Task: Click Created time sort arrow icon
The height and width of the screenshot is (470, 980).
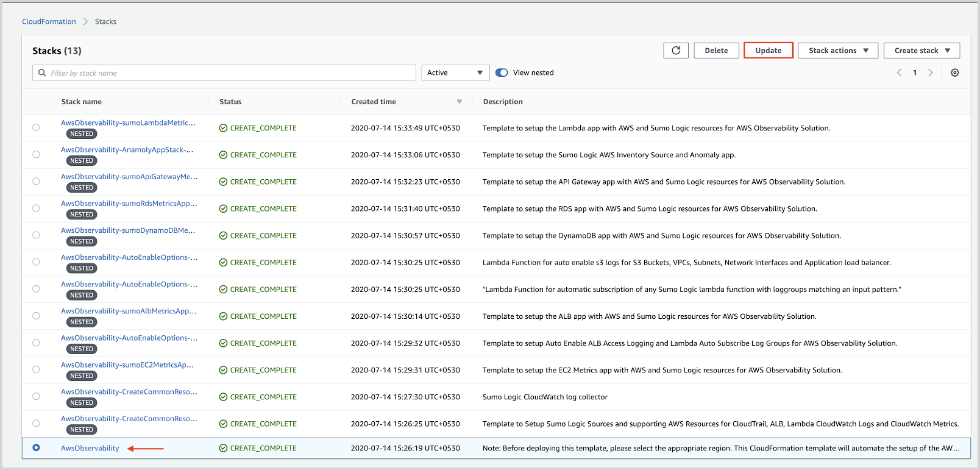Action: 459,102
